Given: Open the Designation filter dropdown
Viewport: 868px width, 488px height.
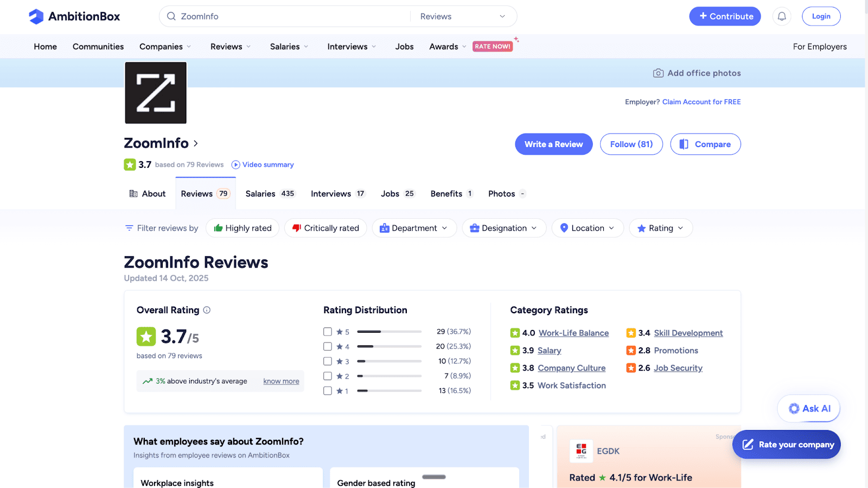Looking at the screenshot, I should point(504,228).
